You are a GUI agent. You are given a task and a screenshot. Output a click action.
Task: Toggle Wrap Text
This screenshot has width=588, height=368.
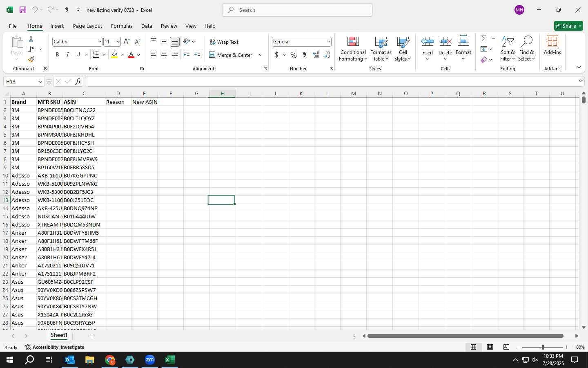coord(224,42)
